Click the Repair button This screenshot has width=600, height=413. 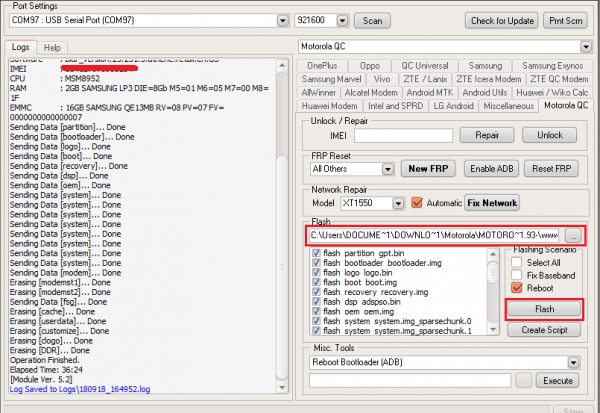click(487, 135)
